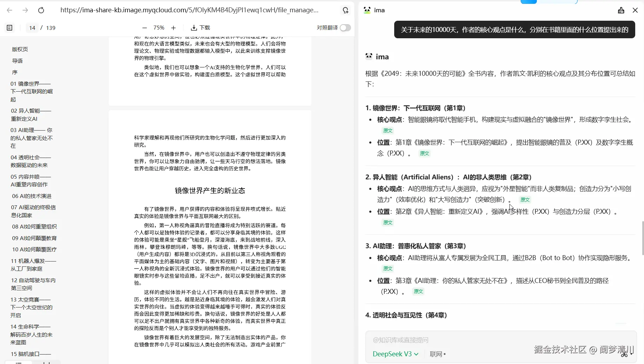Go to chapter 01 镜像世界 in contents
Image resolution: width=644 pixels, height=364 pixels.
point(32,92)
